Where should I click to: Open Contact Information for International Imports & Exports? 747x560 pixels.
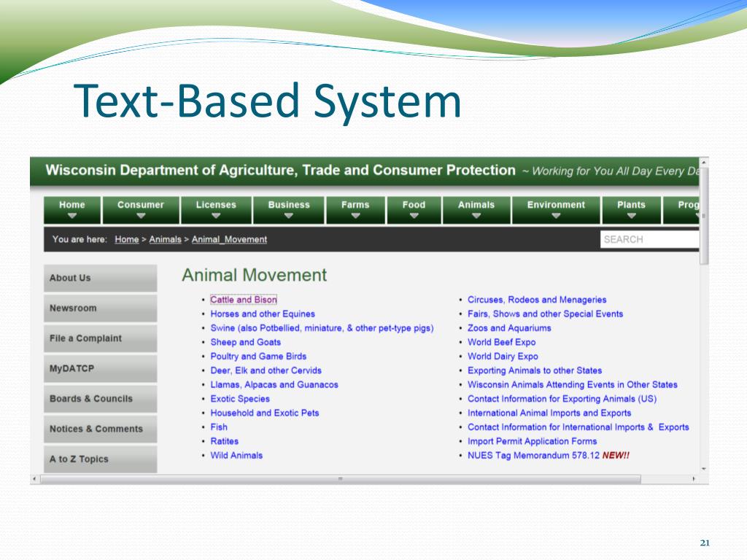pos(578,427)
